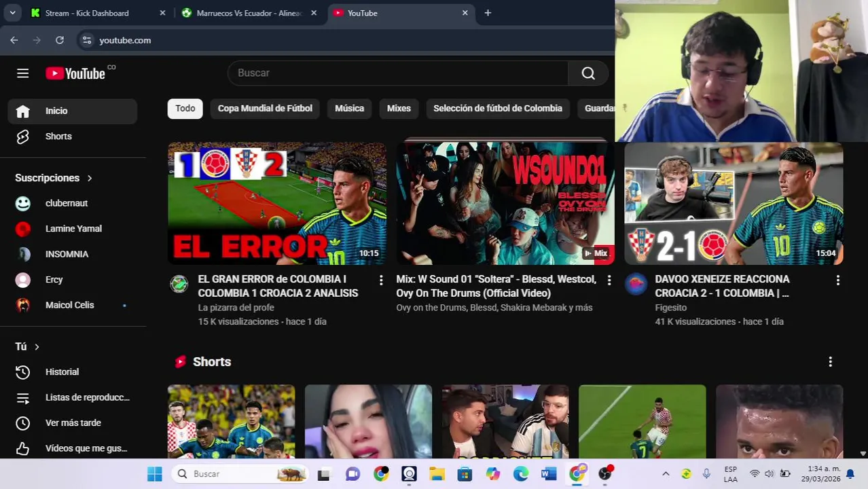Select the Mixes filter chip
This screenshot has height=489, width=868.
(x=399, y=109)
